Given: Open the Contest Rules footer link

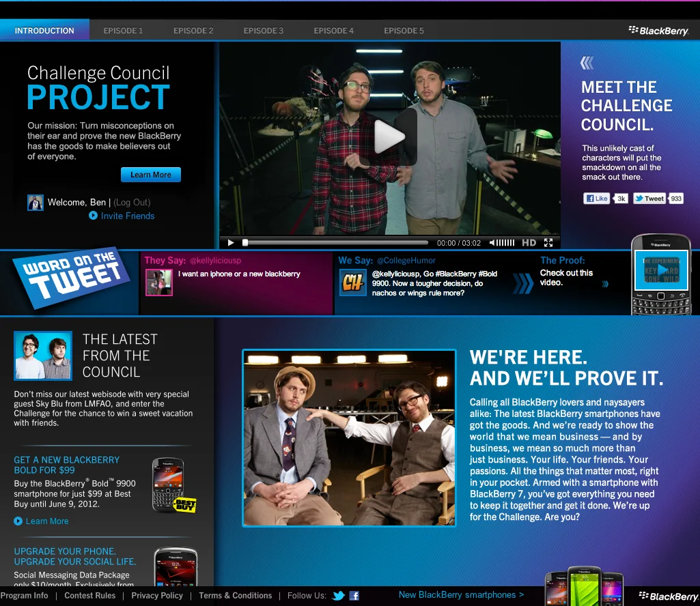Looking at the screenshot, I should pyautogui.click(x=89, y=596).
